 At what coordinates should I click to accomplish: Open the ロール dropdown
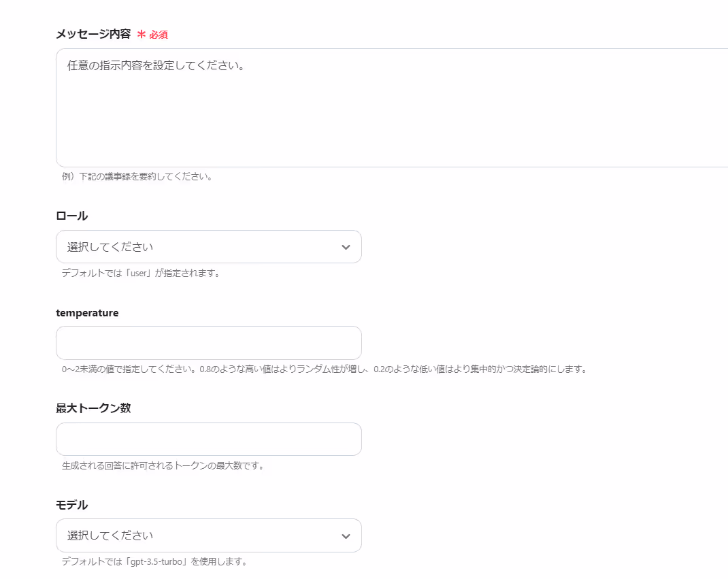(209, 247)
